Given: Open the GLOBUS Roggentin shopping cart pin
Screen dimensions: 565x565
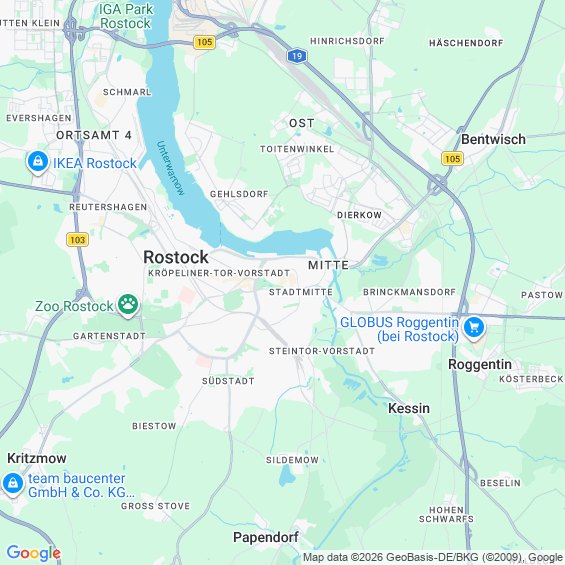Looking at the screenshot, I should (x=474, y=329).
